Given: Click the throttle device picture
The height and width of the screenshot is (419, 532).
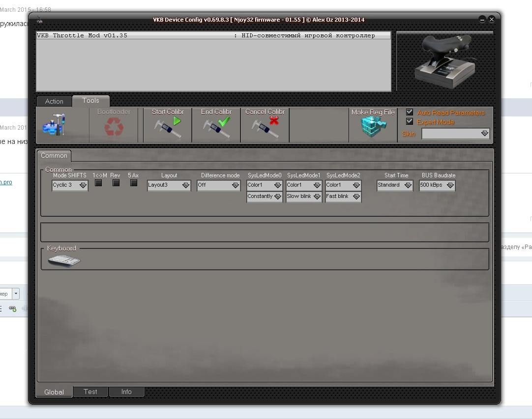Looking at the screenshot, I should pos(445,61).
